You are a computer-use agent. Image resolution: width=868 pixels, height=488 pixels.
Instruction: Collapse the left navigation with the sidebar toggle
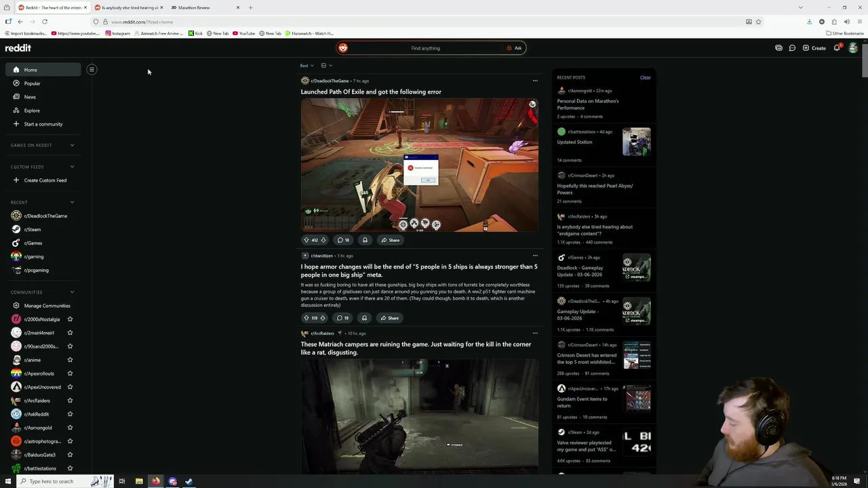click(x=92, y=69)
